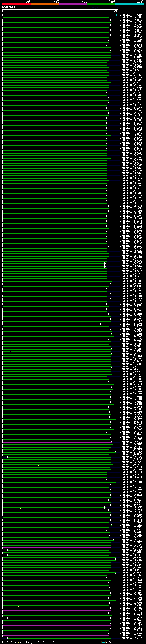This screenshot has height=644, width=146.
Task: Select hit label UniRef100_B7ZZR2
Action: click(131, 314)
